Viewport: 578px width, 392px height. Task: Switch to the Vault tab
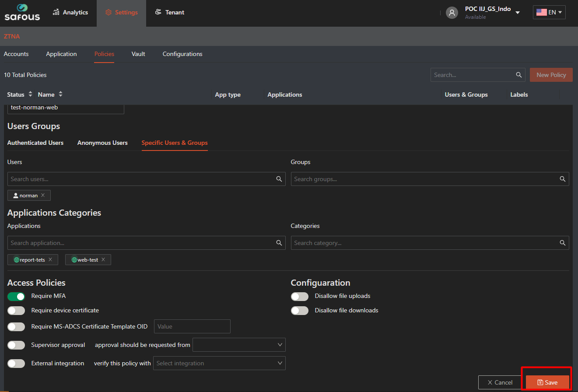[x=138, y=54]
